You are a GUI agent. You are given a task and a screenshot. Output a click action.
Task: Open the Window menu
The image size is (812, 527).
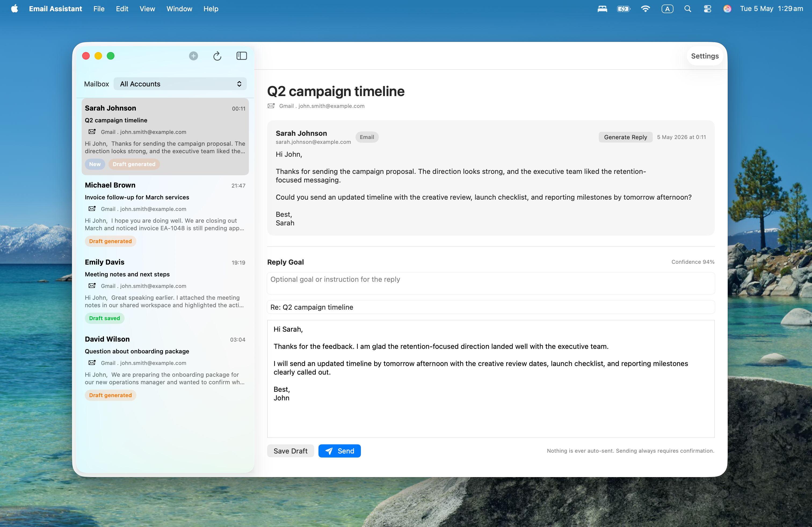(179, 9)
